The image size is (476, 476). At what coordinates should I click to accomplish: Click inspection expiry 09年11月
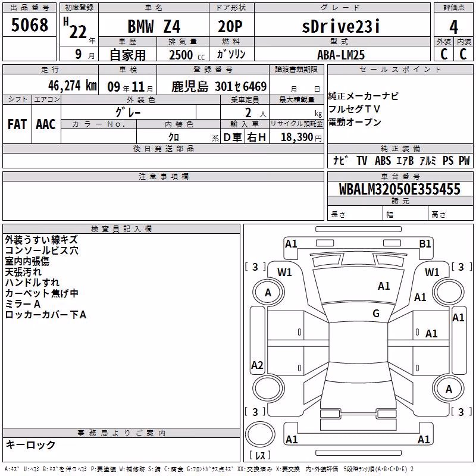click(x=130, y=87)
